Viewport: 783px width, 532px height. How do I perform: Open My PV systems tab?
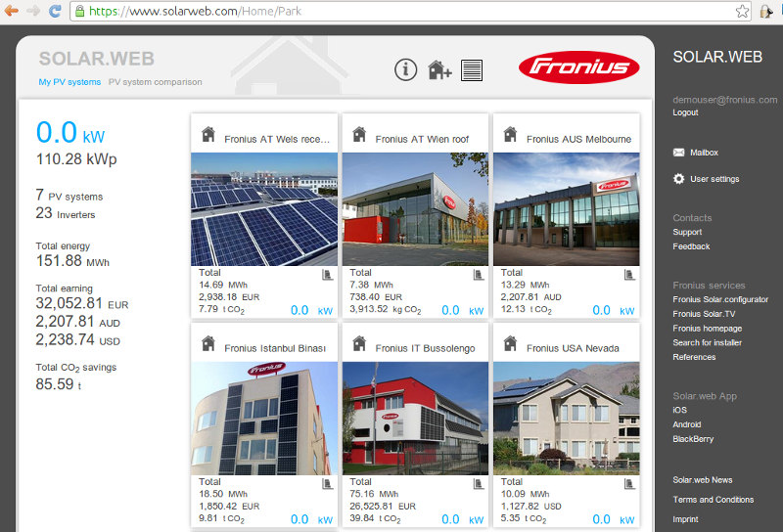pos(69,82)
